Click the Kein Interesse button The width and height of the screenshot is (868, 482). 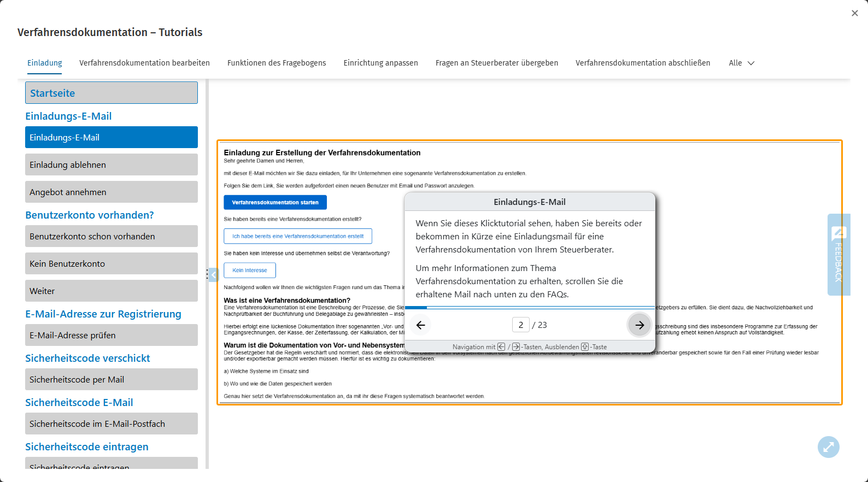(x=250, y=271)
